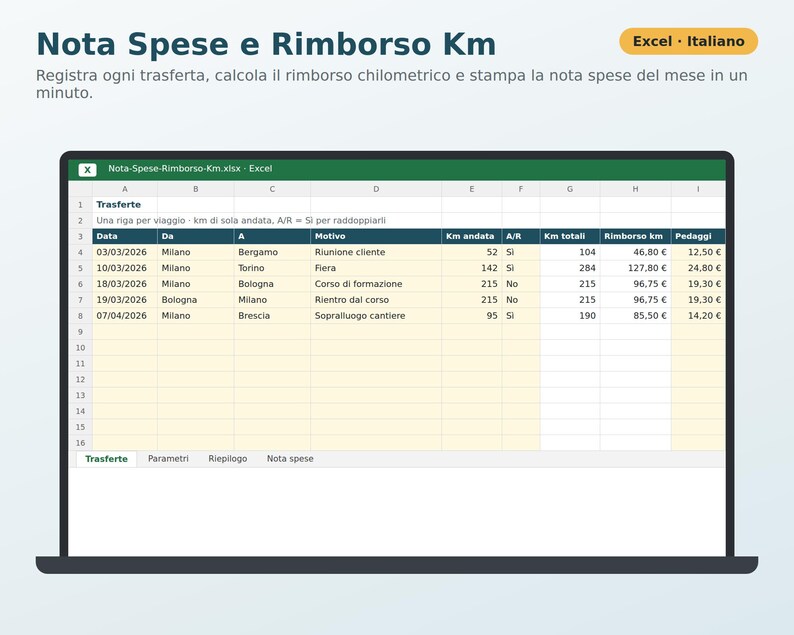Click Bologna in the A column
The height and width of the screenshot is (635, 794).
[x=272, y=284]
